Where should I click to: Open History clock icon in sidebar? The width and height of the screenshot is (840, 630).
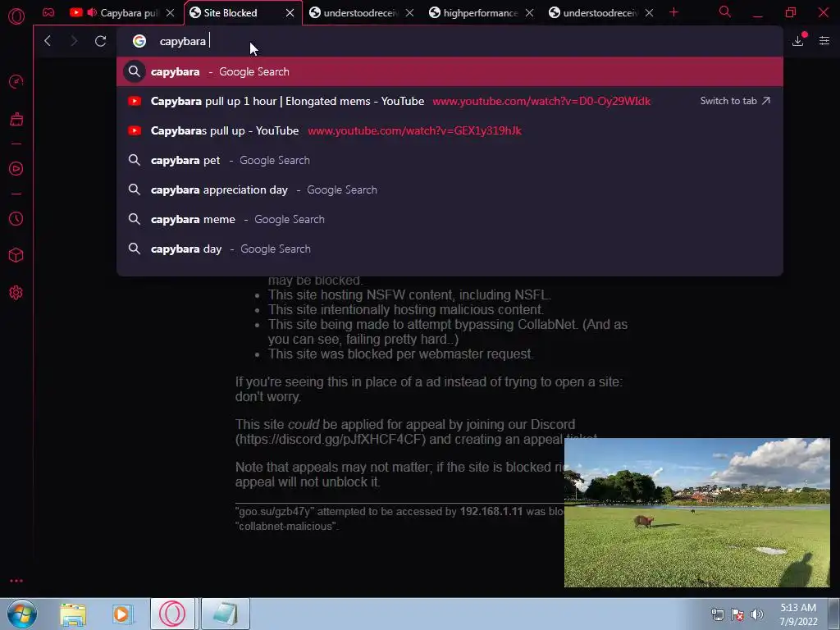click(x=16, y=218)
